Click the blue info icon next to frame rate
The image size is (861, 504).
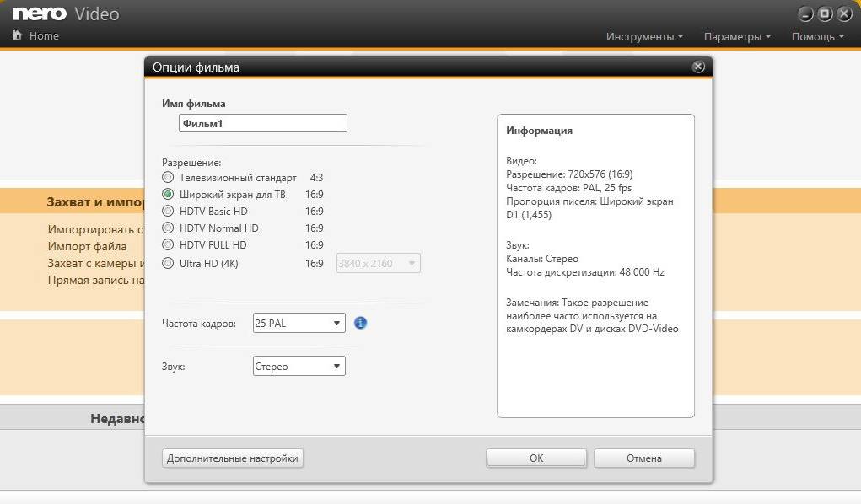360,323
